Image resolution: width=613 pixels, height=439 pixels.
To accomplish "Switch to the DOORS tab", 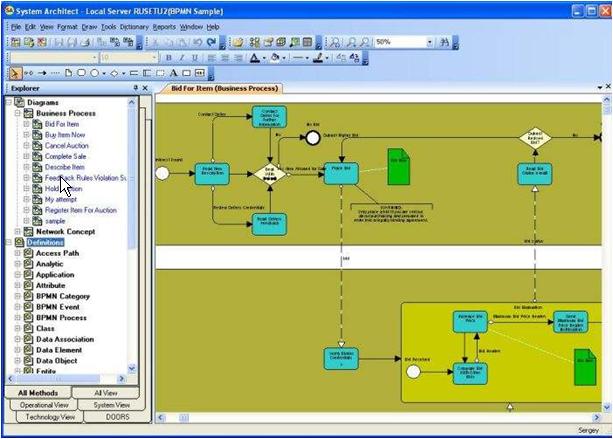I will (x=118, y=417).
